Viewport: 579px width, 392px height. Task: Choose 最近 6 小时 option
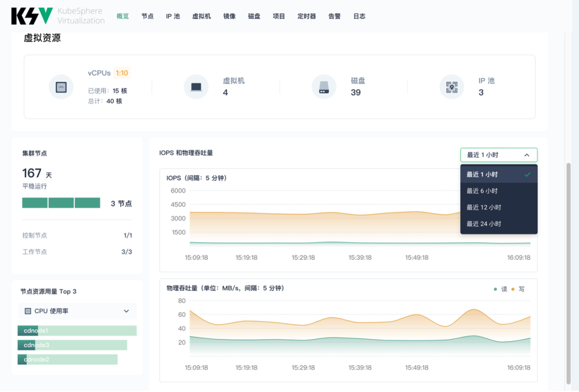pyautogui.click(x=499, y=191)
